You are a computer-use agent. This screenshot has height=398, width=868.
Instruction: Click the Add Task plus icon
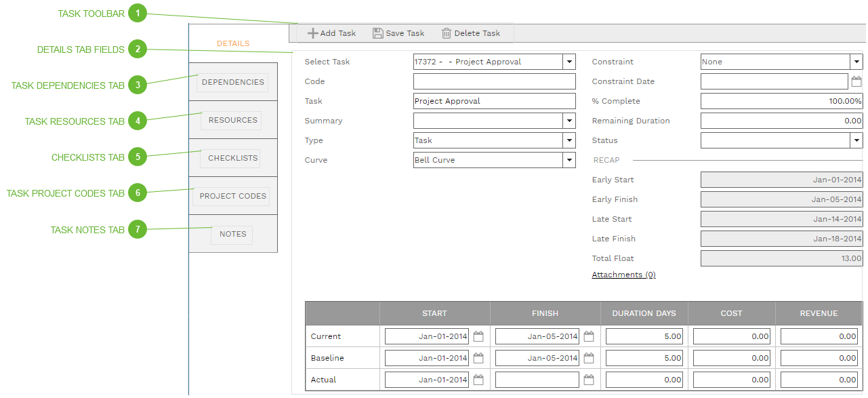click(x=314, y=33)
